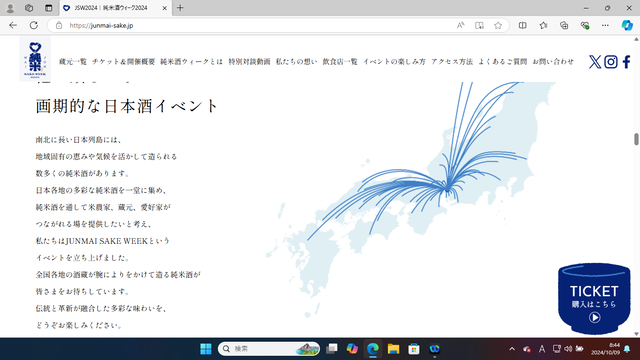Open the X (Twitter) social icon
This screenshot has width=640, height=360.
595,62
